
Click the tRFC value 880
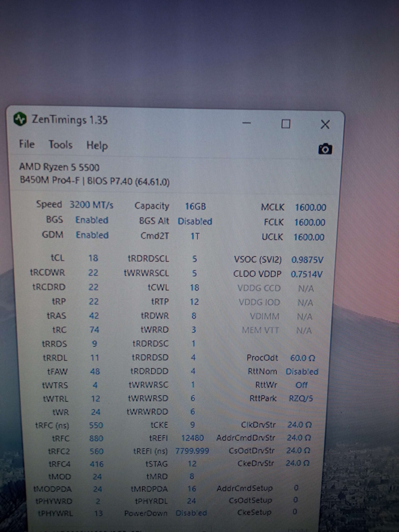(x=96, y=438)
